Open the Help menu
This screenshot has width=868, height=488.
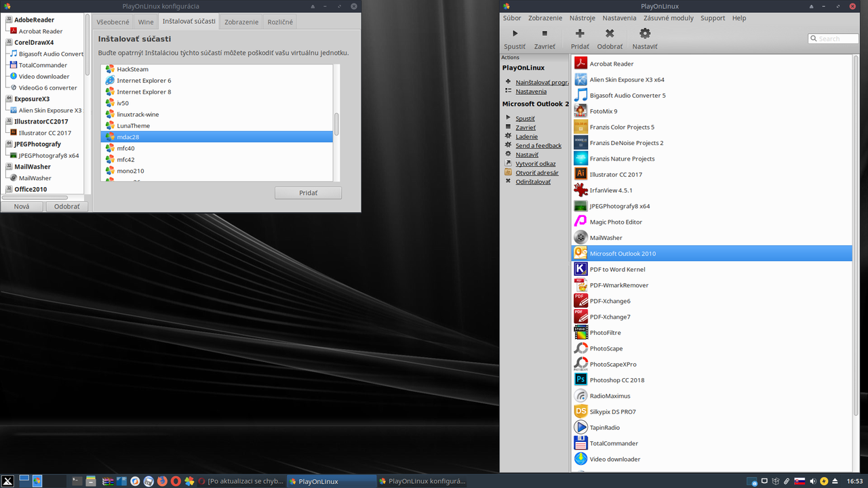[x=739, y=18]
